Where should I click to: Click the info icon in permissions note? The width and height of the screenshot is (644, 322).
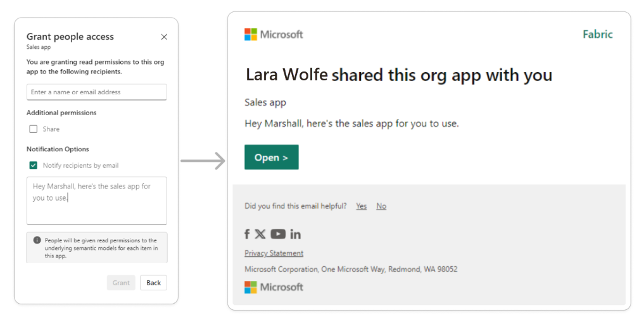coord(37,240)
